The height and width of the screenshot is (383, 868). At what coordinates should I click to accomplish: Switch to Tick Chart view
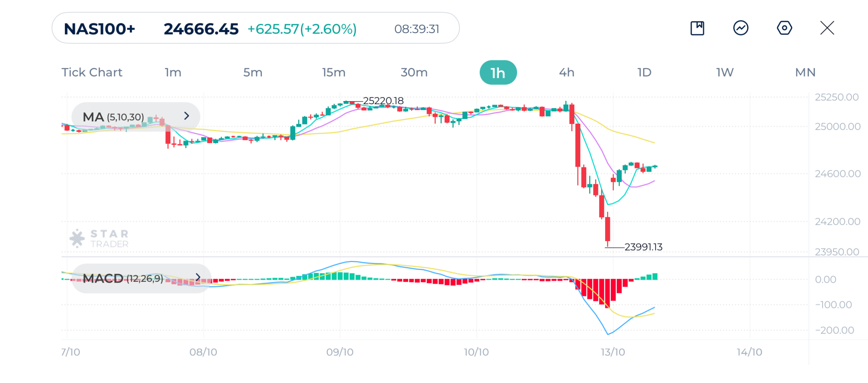pyautogui.click(x=92, y=72)
